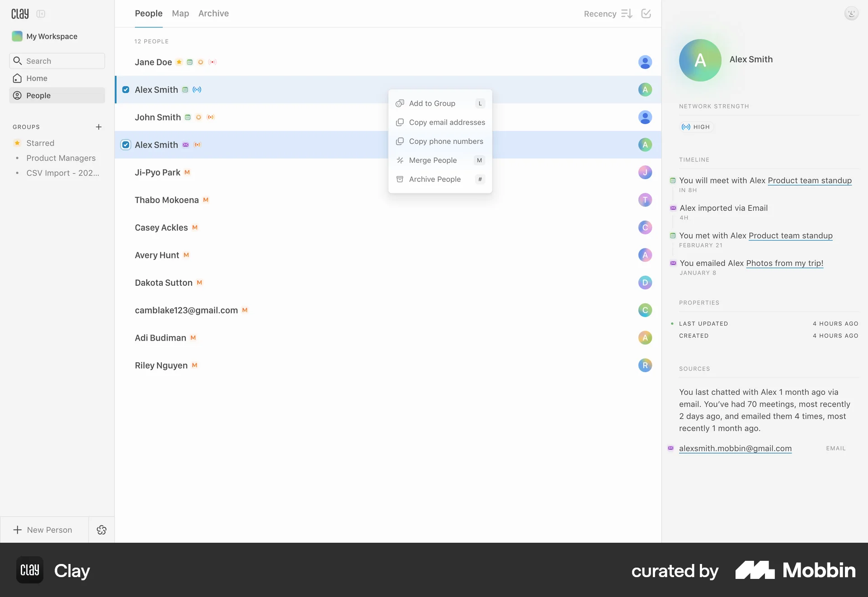Image resolution: width=868 pixels, height=597 pixels.
Task: Switch to the Map tab
Action: point(180,14)
